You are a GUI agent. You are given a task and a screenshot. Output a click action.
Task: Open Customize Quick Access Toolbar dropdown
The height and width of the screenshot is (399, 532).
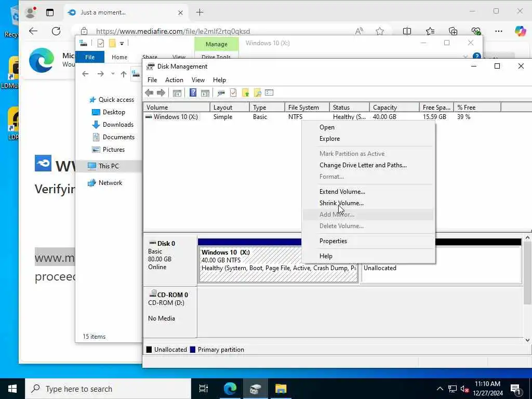click(x=122, y=43)
